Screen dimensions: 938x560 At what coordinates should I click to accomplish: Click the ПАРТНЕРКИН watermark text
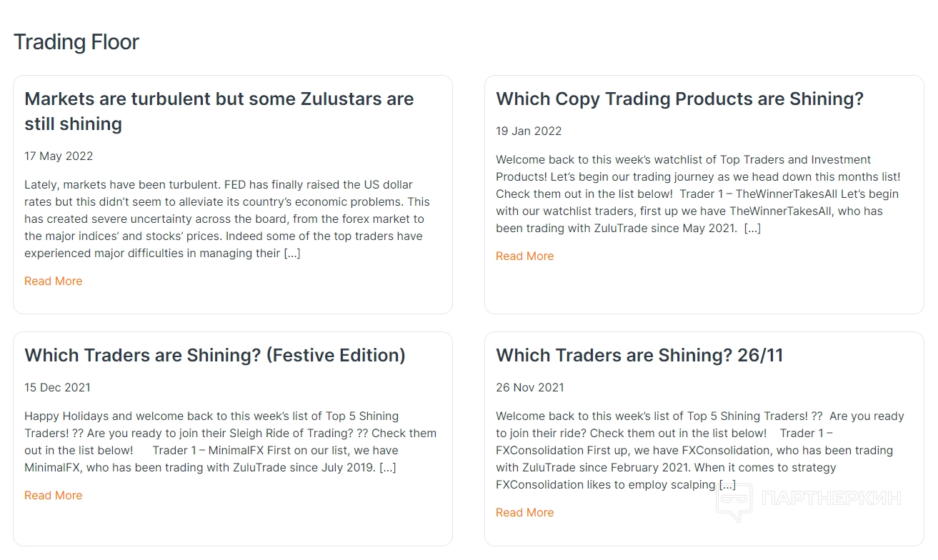pyautogui.click(x=831, y=499)
